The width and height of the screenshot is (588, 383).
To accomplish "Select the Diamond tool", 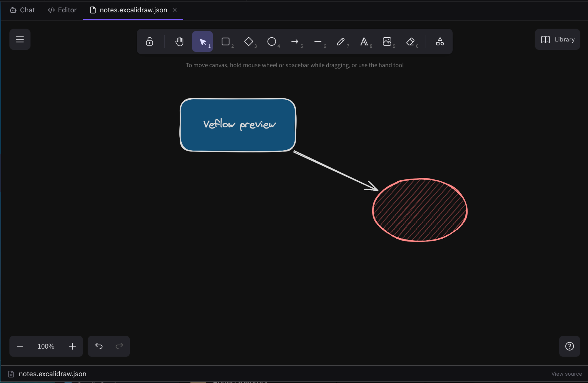I will pyautogui.click(x=249, y=41).
